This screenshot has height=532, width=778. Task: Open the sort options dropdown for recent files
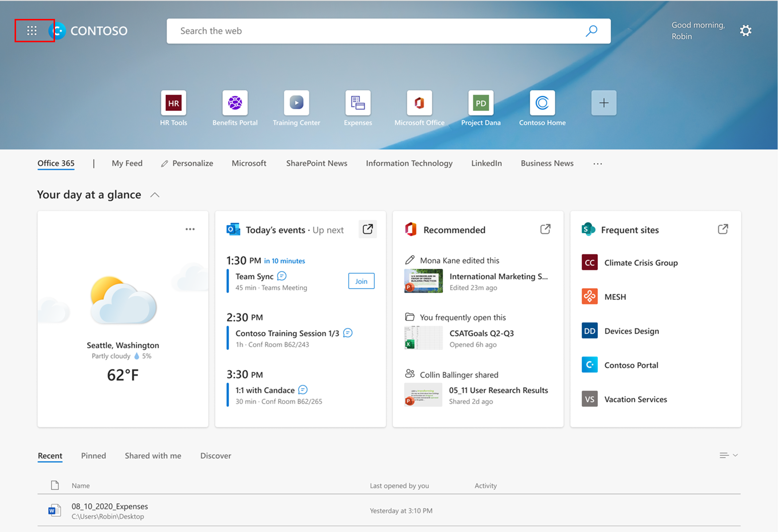click(x=727, y=455)
